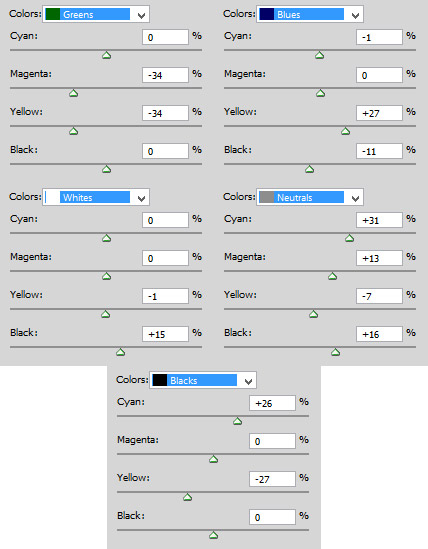This screenshot has height=549, width=428.
Task: Open the Blues colors dropdown
Action: (x=310, y=14)
